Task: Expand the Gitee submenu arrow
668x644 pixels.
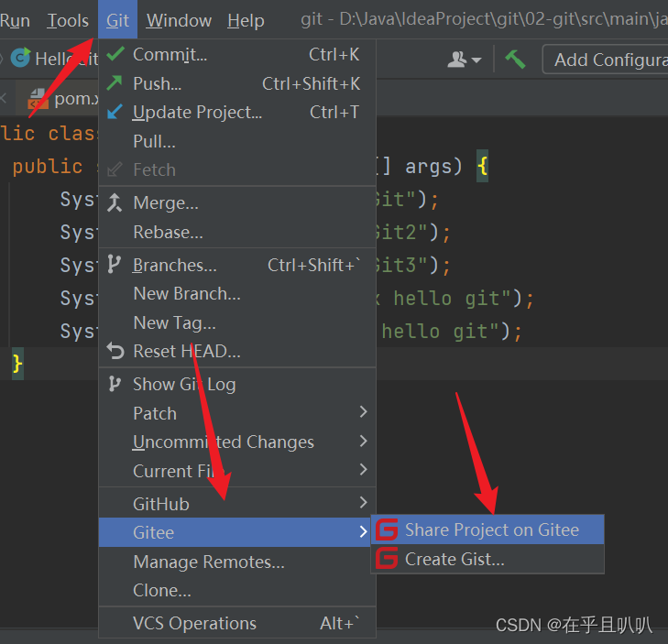Action: click(363, 531)
